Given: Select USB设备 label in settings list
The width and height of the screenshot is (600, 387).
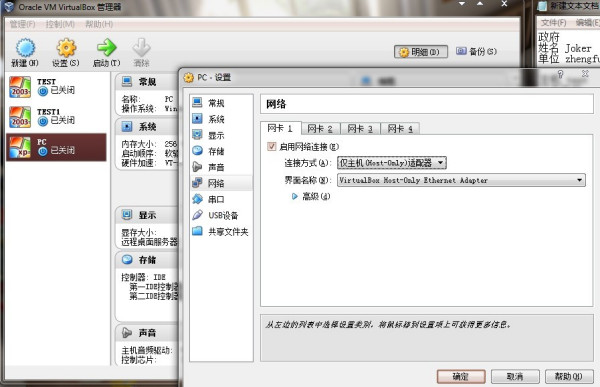Looking at the screenshot, I should click(x=223, y=216).
